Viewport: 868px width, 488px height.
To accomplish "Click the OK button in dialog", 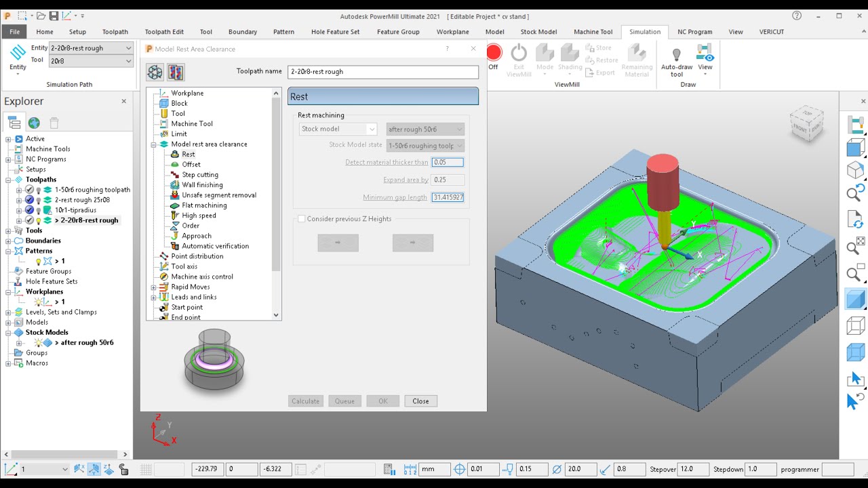I will (383, 401).
